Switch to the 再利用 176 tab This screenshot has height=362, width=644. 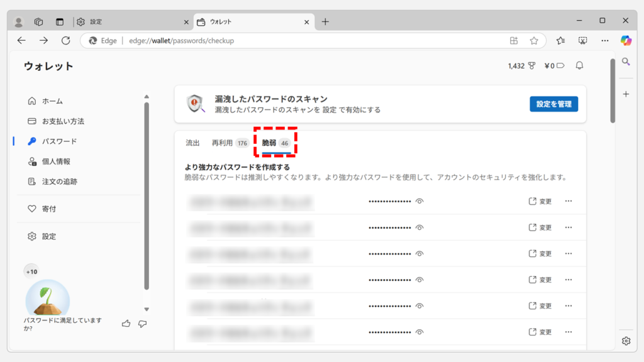tap(230, 143)
